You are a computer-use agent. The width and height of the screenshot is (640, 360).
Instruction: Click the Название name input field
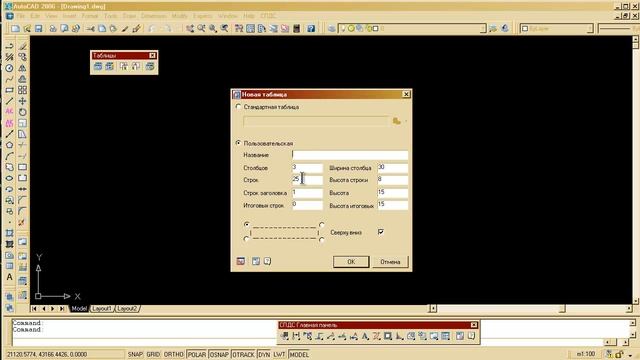click(350, 155)
